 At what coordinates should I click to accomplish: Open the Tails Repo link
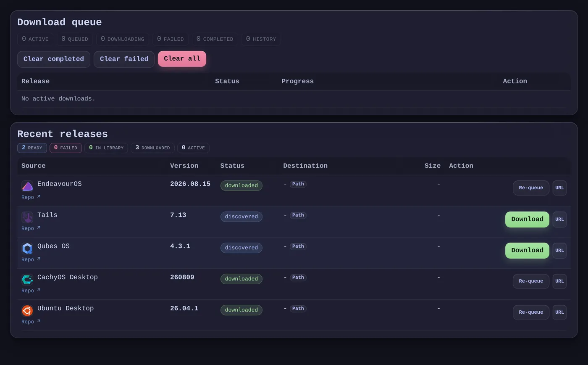tap(31, 228)
